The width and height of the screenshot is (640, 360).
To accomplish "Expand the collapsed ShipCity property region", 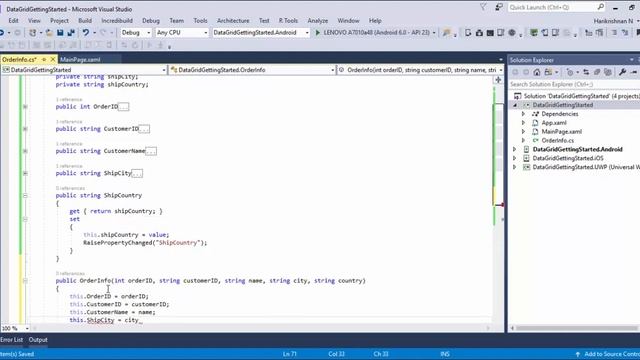I will click(25, 173).
